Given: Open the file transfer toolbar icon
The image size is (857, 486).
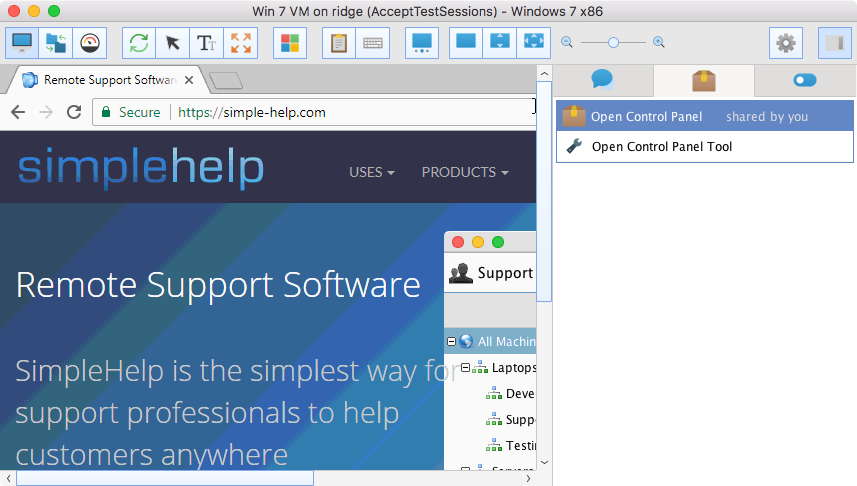Looking at the screenshot, I should [56, 43].
